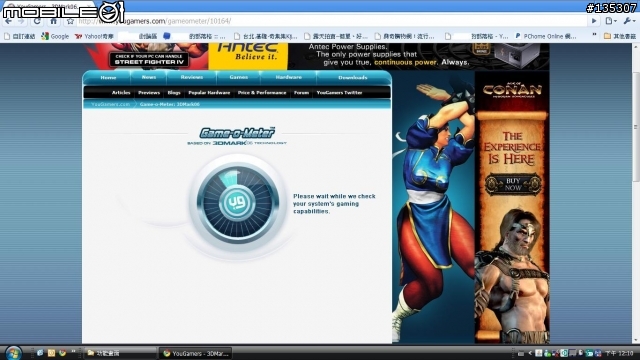This screenshot has width=640, height=360.
Task: Click the Game-o-Meter logo heading
Action: tap(237, 133)
